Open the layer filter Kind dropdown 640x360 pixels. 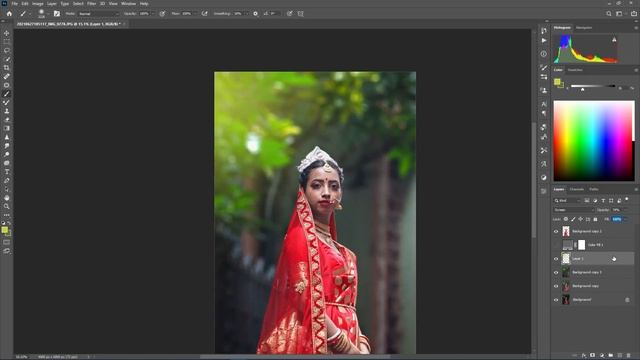point(567,200)
